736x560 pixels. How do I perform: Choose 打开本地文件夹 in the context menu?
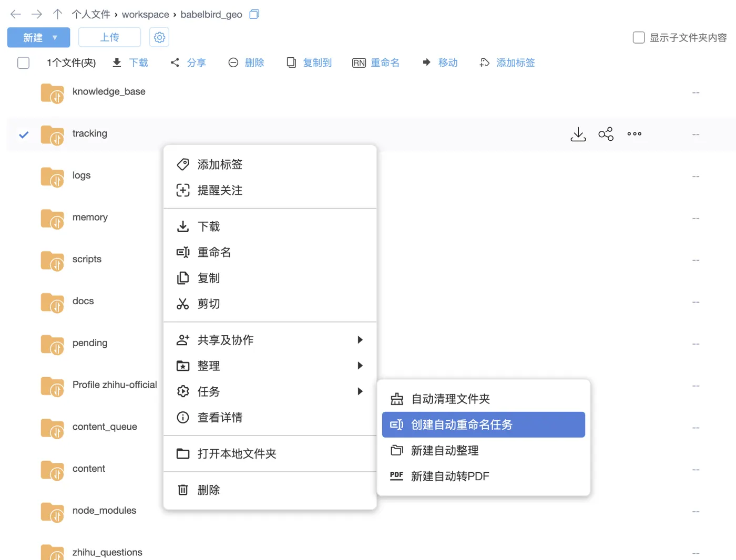point(270,453)
